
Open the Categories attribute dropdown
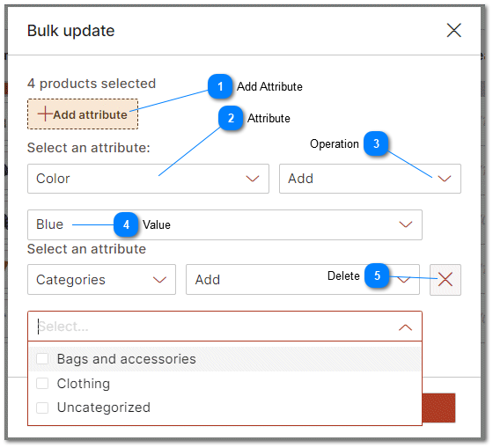pyautogui.click(x=101, y=280)
